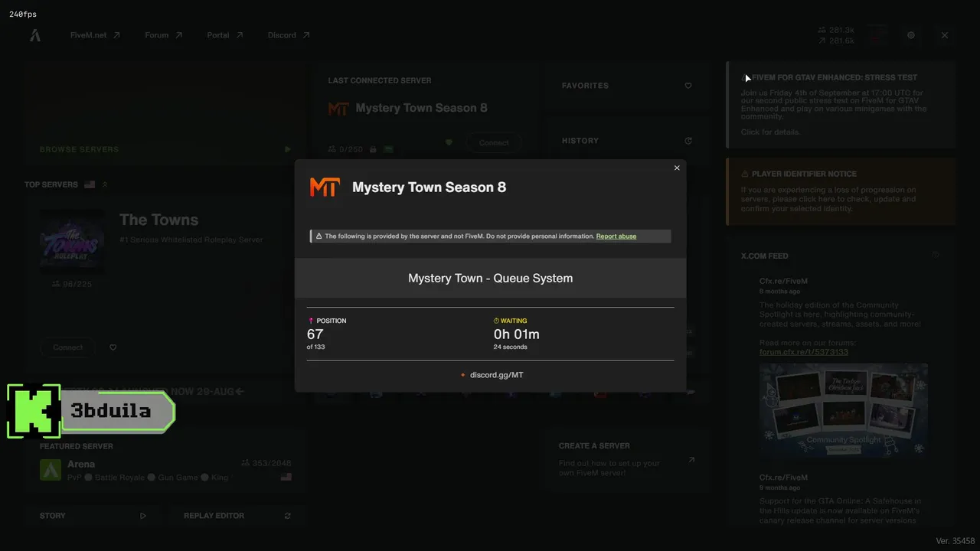980x551 pixels.
Task: Open the settings gear icon in top bar
Action: [x=911, y=35]
